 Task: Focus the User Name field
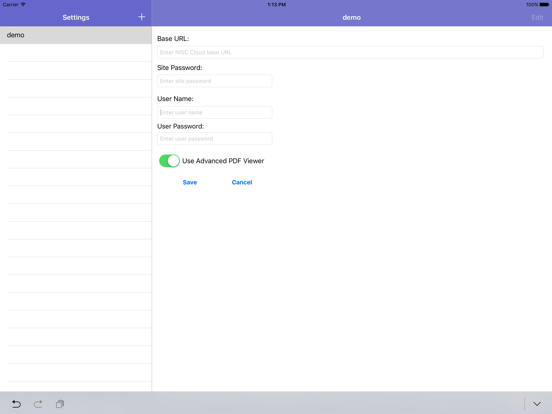pos(215,112)
